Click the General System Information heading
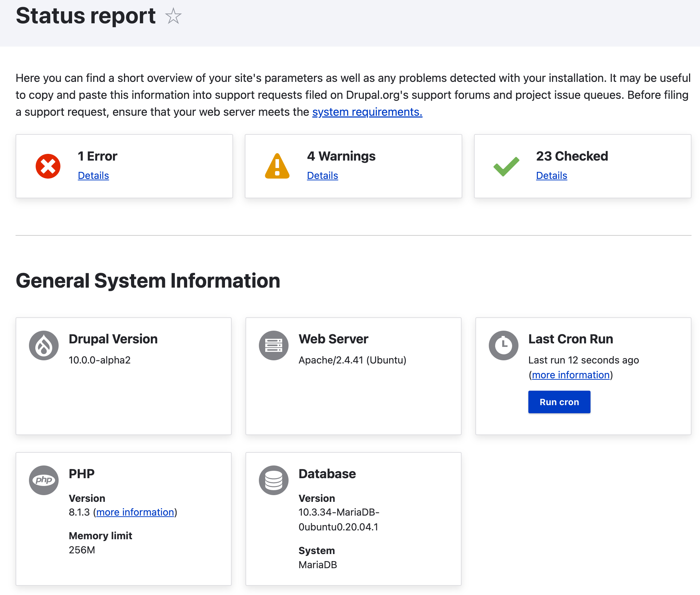The height and width of the screenshot is (595, 700). 148,281
